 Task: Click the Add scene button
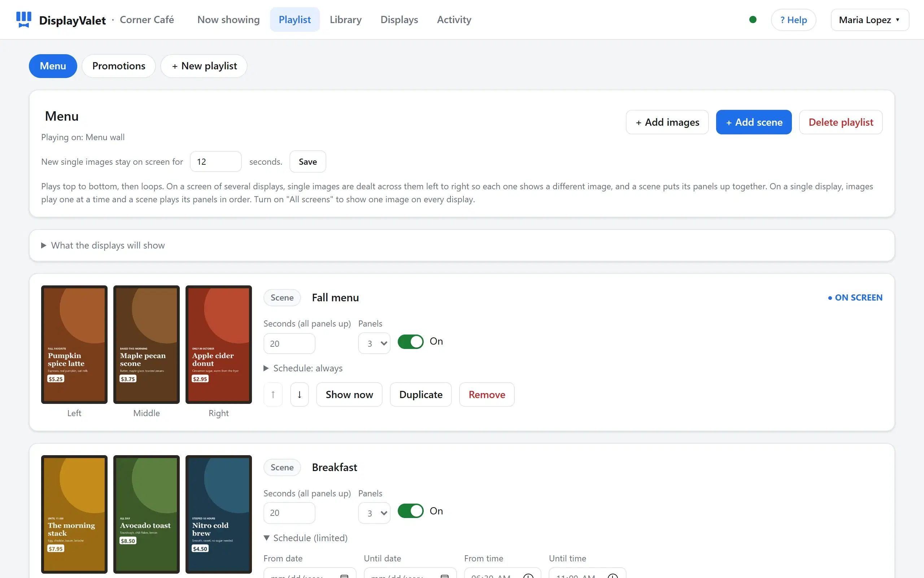(x=754, y=122)
